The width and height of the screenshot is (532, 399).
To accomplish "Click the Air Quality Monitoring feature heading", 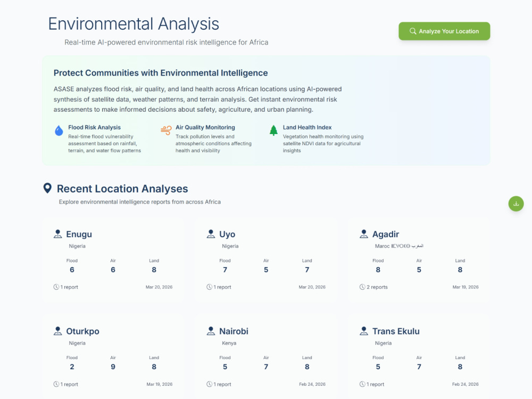I will 205,127.
